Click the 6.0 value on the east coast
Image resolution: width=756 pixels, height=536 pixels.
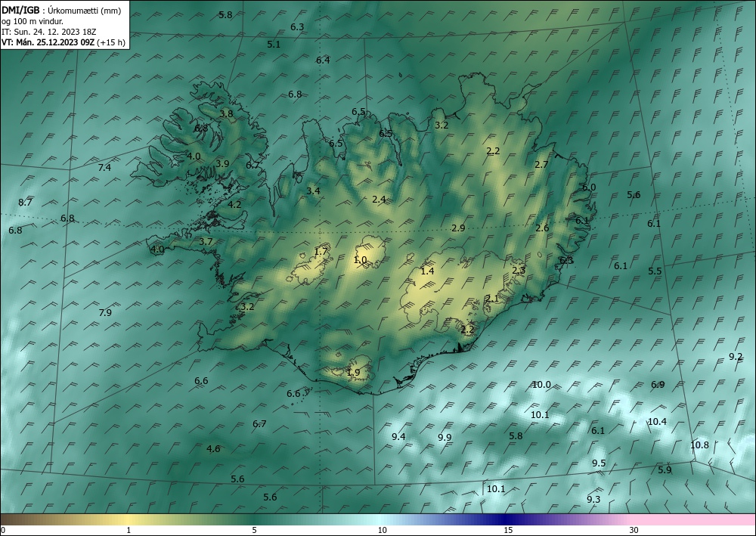click(x=589, y=187)
